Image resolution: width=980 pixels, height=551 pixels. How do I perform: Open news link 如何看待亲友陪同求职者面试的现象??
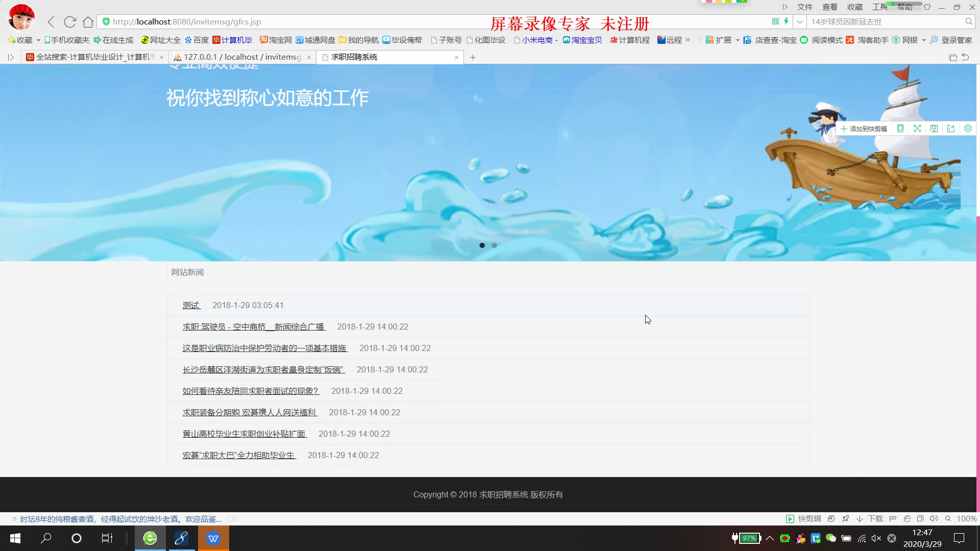click(x=251, y=391)
